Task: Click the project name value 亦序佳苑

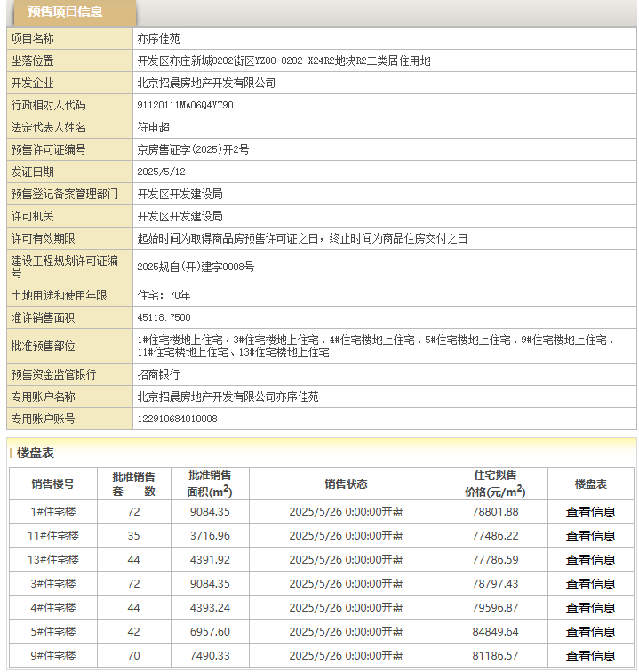Action: [x=158, y=39]
